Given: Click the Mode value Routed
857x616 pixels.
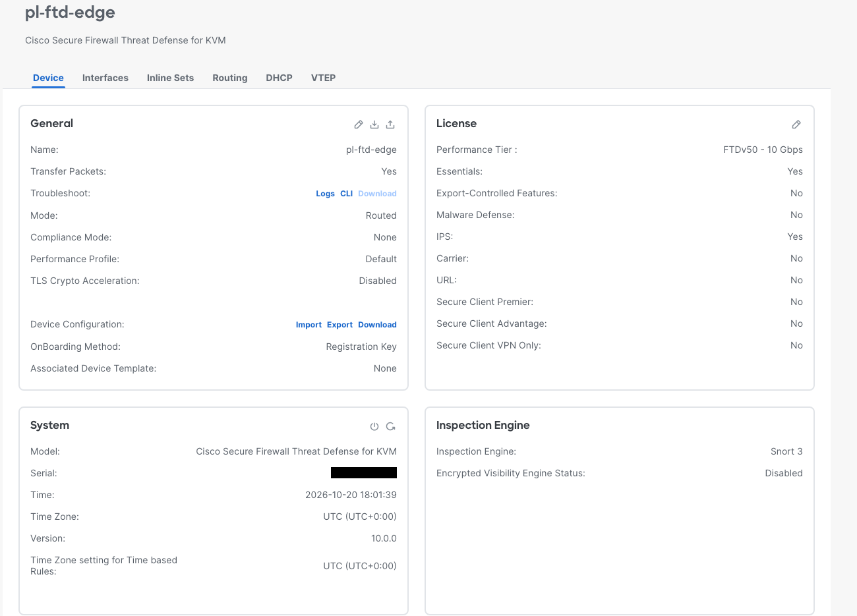Looking at the screenshot, I should (381, 215).
